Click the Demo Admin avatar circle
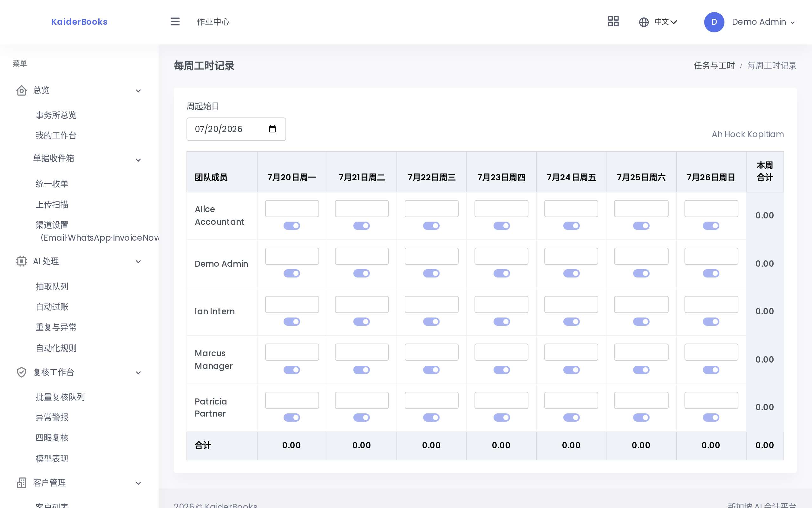 pyautogui.click(x=714, y=22)
